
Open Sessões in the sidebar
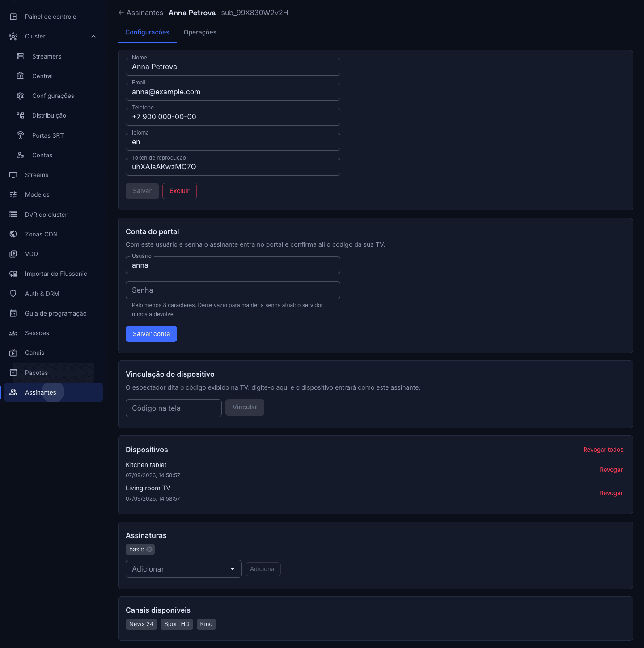(53, 333)
